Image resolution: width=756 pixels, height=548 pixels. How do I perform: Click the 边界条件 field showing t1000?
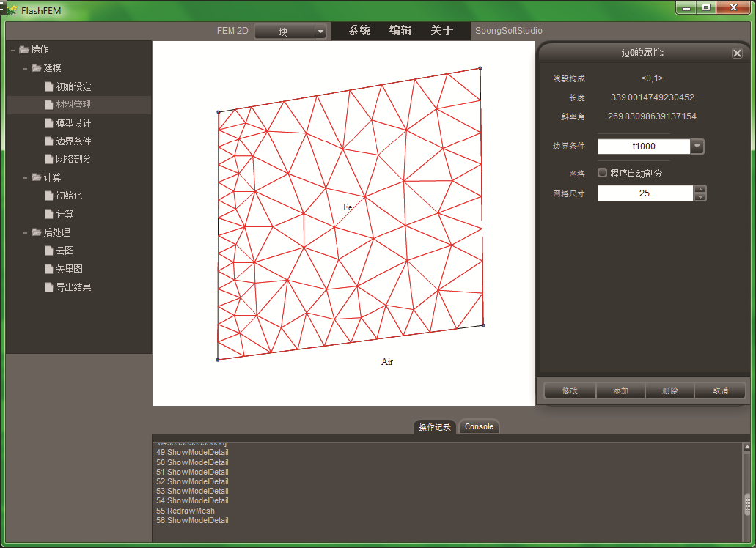(x=644, y=147)
